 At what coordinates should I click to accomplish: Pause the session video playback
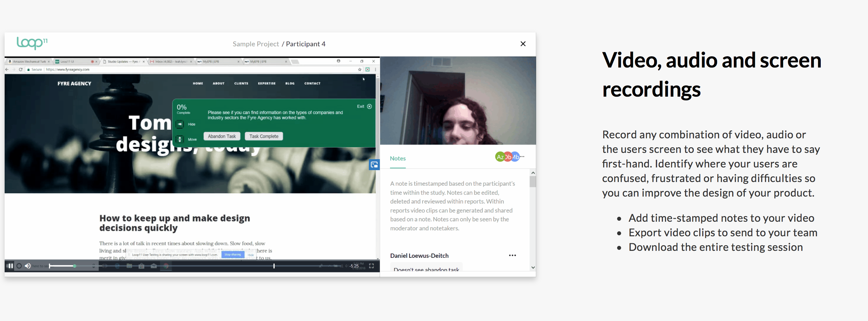(10, 266)
